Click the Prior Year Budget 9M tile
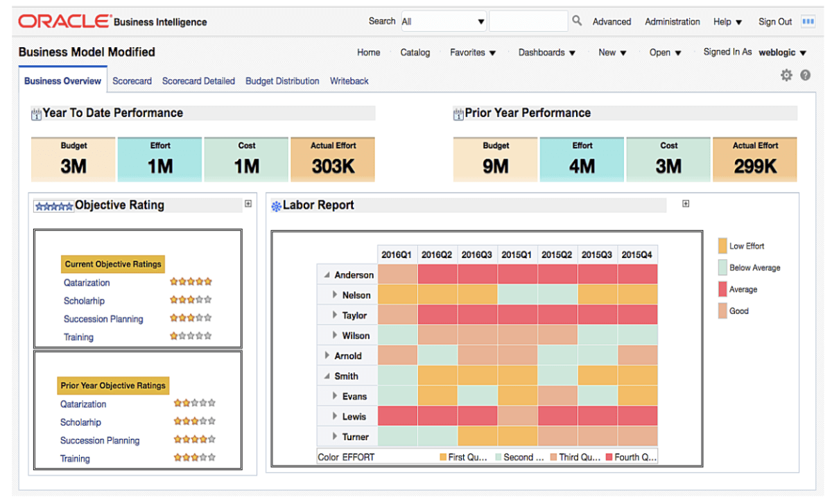The width and height of the screenshot is (832, 504). pos(495,159)
